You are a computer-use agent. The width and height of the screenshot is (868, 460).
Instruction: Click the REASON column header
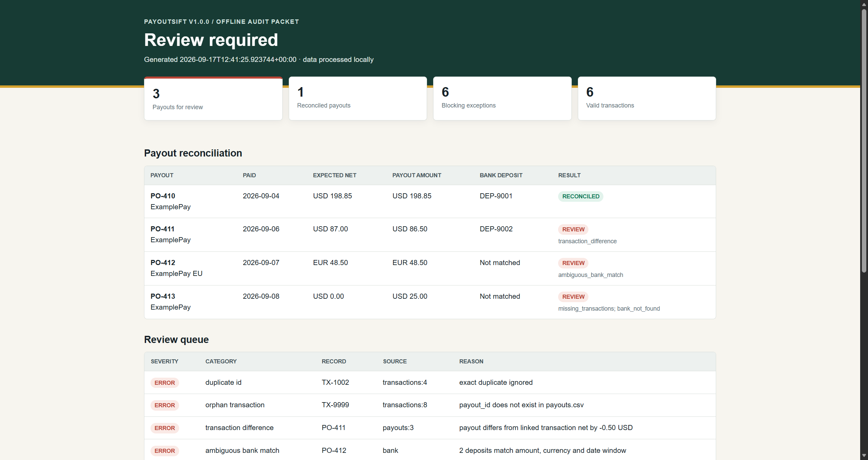pos(471,361)
